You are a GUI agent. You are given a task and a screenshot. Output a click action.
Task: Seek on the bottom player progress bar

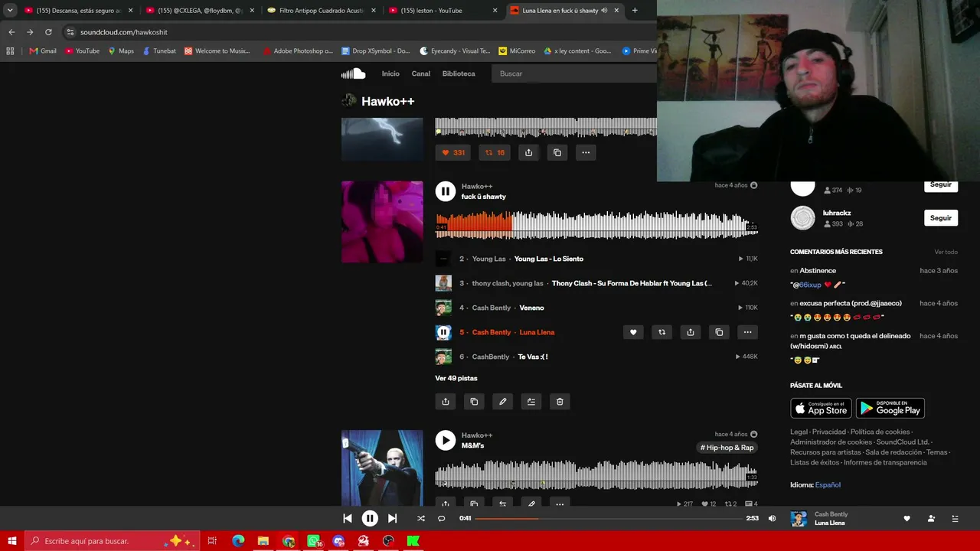click(609, 518)
